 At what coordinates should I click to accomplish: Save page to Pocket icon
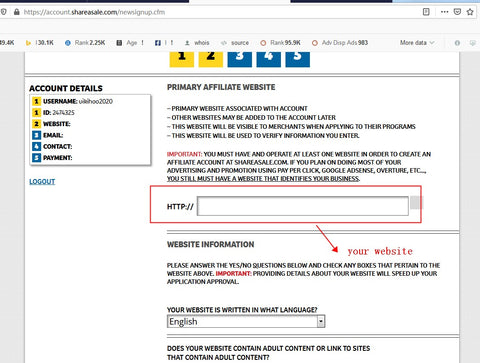(x=457, y=12)
